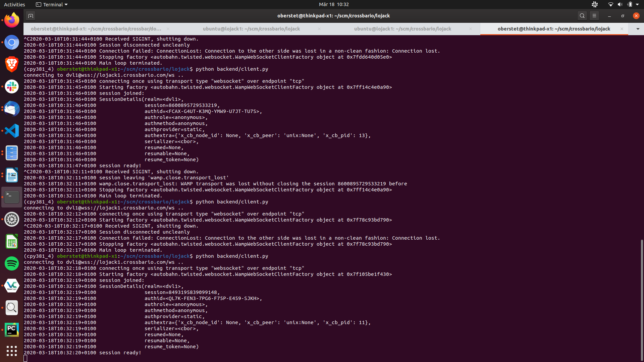
Task: Click Activities in the top bar
Action: coord(14,4)
